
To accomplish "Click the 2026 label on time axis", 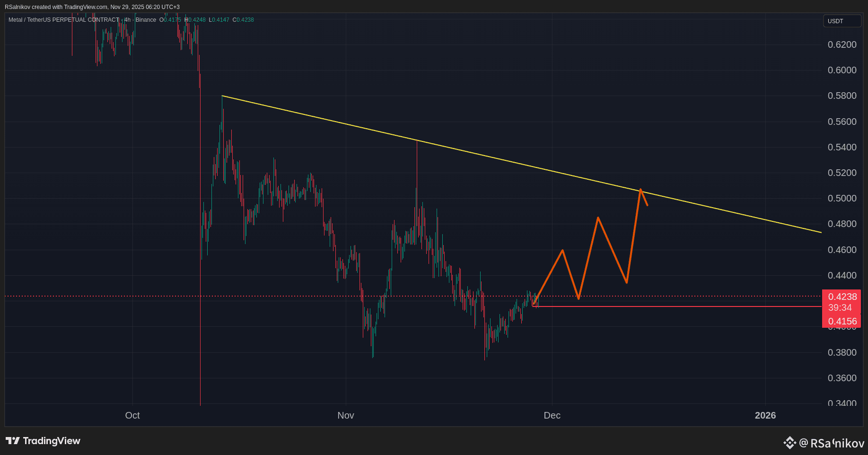I will pyautogui.click(x=765, y=415).
